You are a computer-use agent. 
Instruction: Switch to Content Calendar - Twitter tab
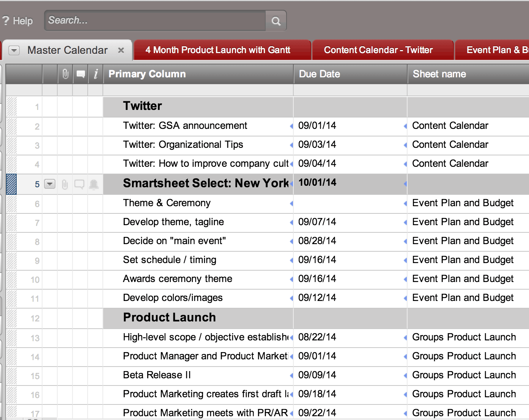pos(378,50)
